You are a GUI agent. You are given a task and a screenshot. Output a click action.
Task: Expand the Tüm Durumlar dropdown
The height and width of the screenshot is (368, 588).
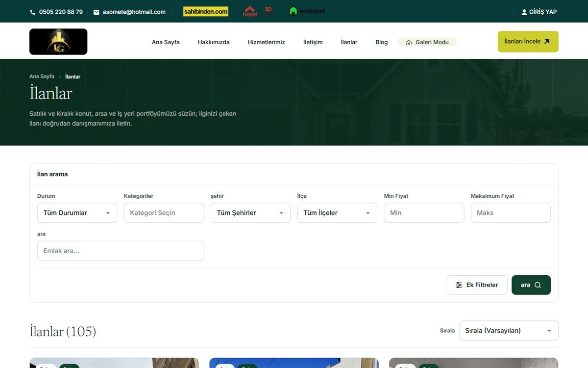tap(77, 213)
